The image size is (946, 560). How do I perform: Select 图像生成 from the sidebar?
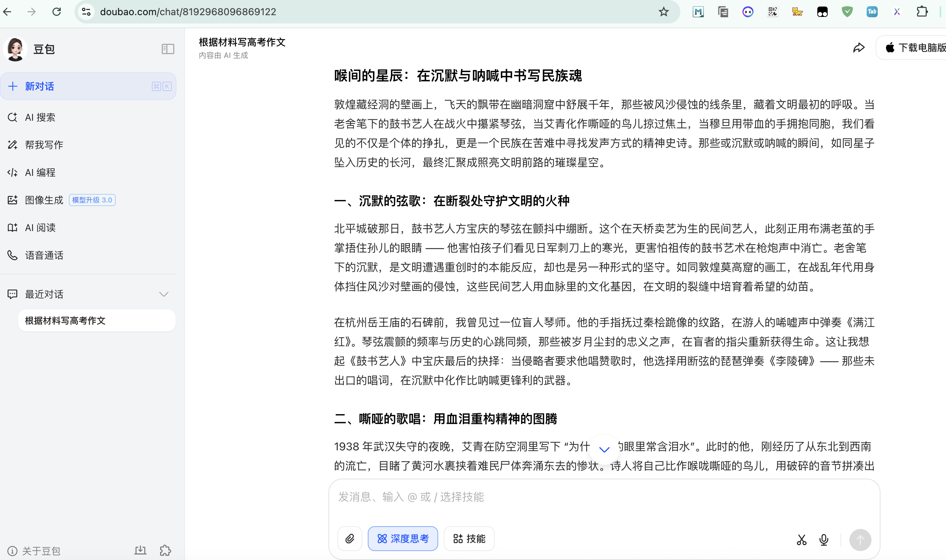pos(44,200)
